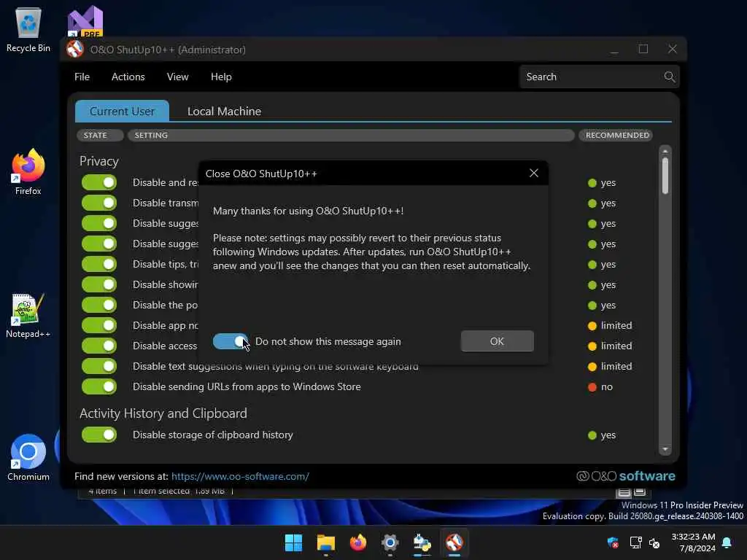Screen dimensions: 747x560
Task: Close the Close O&O ShutUp10++ dialog
Action: coord(533,174)
